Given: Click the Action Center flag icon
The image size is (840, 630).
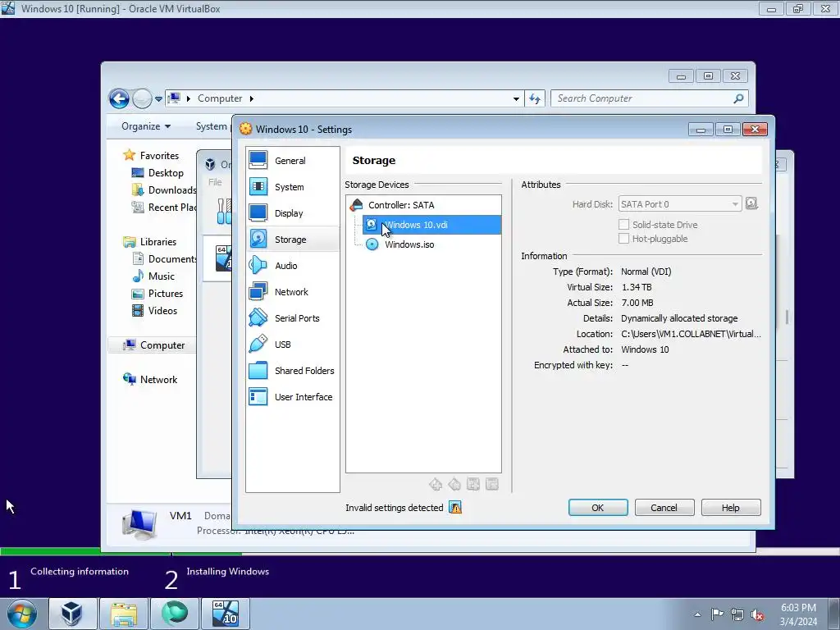Looking at the screenshot, I should click(717, 614).
